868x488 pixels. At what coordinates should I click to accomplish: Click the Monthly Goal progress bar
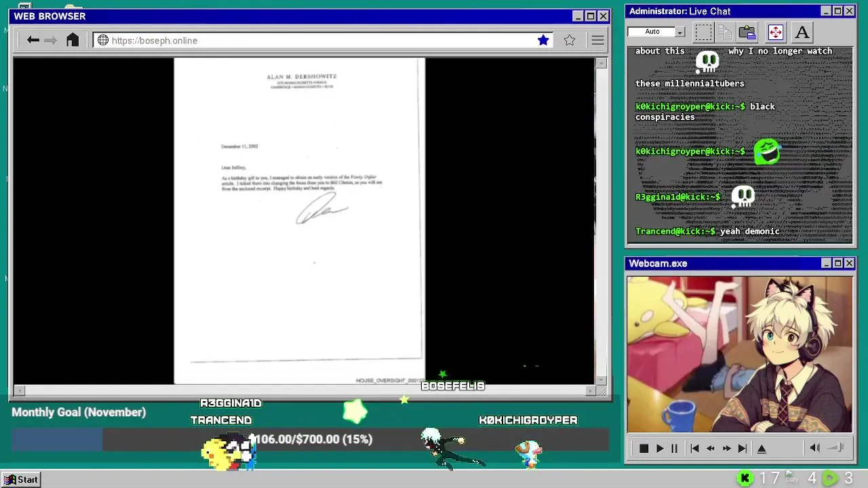310,439
